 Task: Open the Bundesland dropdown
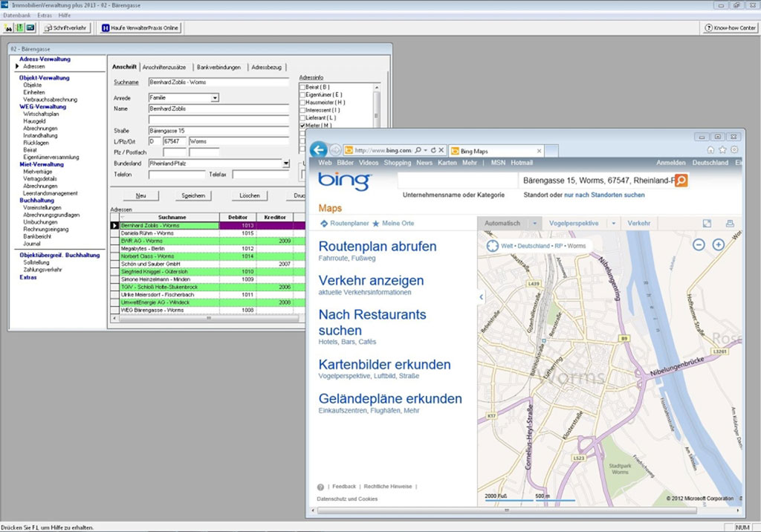pyautogui.click(x=286, y=163)
